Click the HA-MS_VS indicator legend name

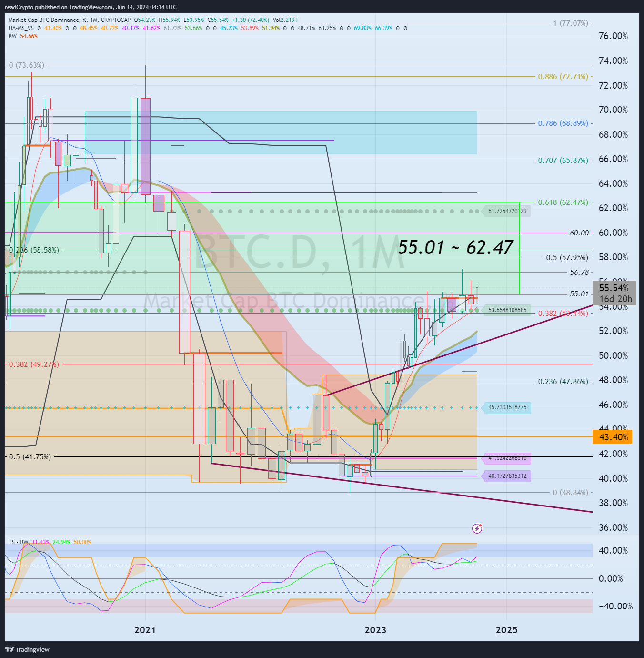21,28
